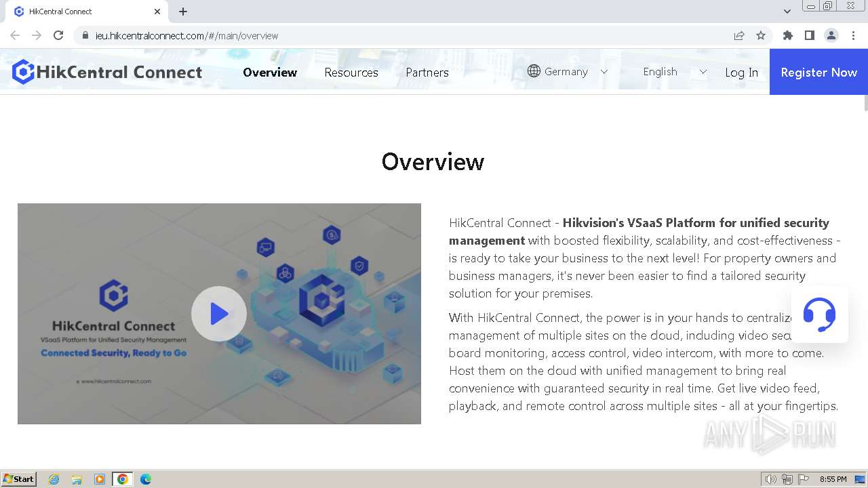Viewport: 868px width, 488px height.
Task: Close the HikCentral Connect browser tab
Action: [157, 12]
